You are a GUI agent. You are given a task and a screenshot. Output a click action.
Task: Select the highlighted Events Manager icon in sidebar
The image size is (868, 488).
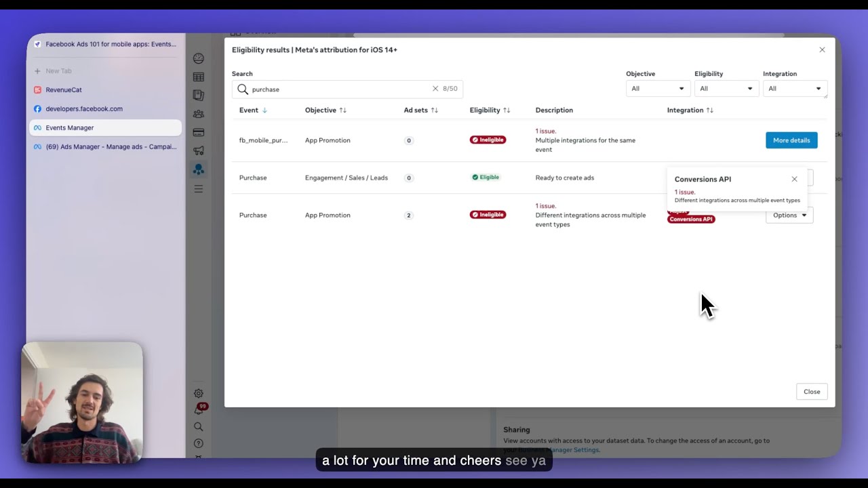click(199, 169)
